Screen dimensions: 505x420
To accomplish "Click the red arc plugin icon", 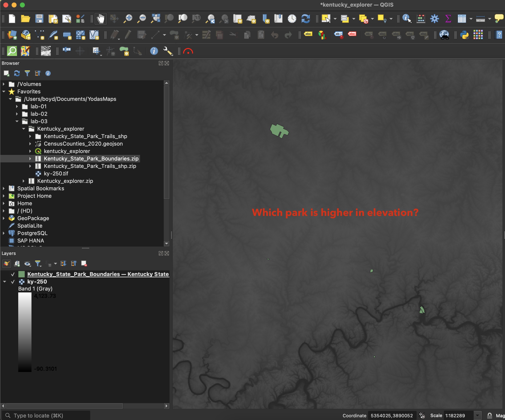I will [x=188, y=51].
